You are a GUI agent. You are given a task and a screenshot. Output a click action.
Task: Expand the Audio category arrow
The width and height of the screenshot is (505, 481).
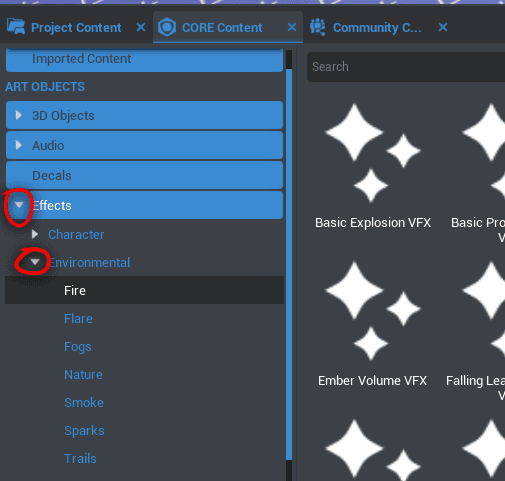(19, 145)
